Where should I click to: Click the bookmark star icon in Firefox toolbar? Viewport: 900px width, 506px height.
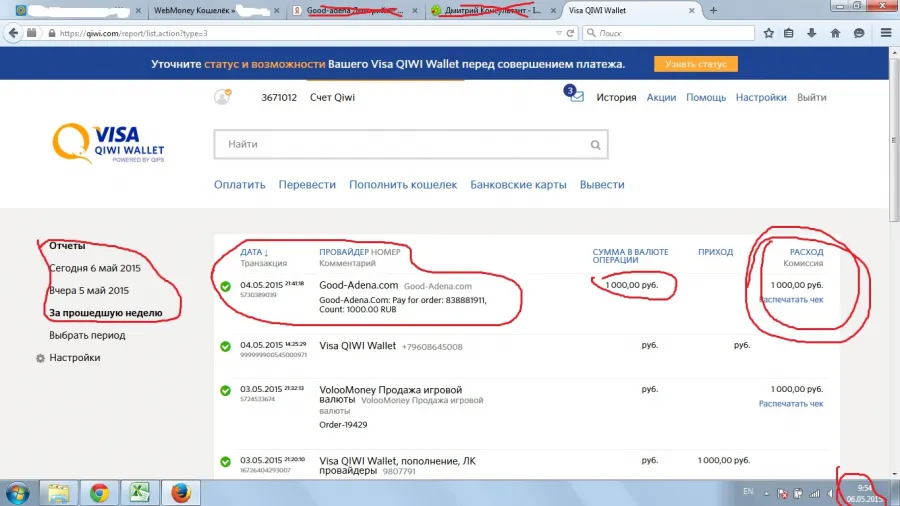[x=769, y=33]
